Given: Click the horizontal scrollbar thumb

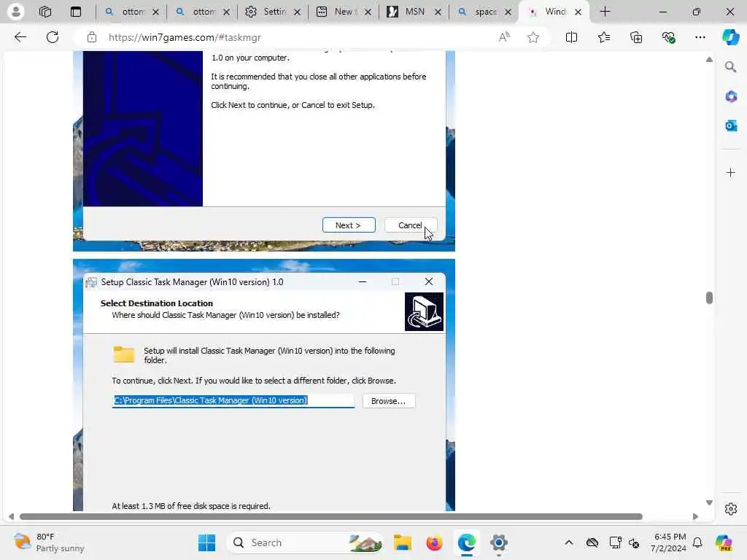Looking at the screenshot, I should coord(331,517).
